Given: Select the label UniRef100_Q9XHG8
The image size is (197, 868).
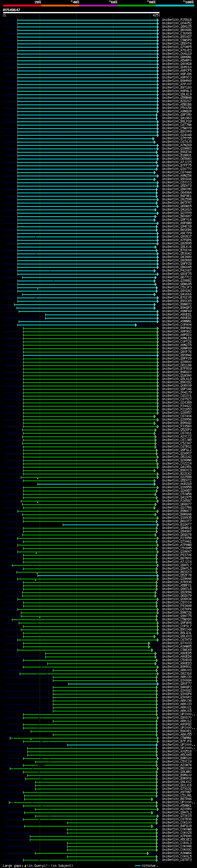Looking at the screenshot, I should point(177,64).
